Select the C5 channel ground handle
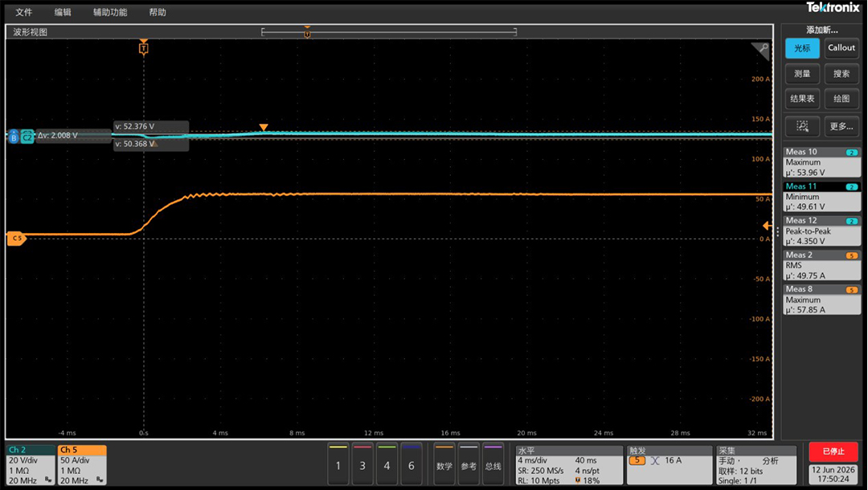 (x=16, y=239)
